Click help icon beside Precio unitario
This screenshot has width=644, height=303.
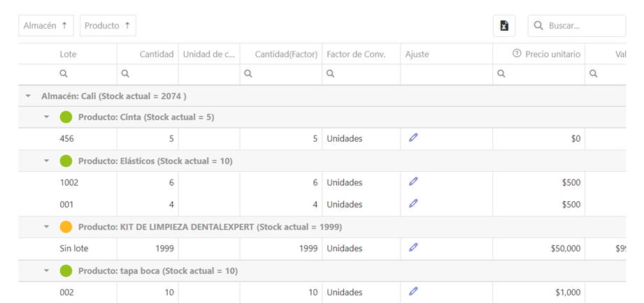pos(517,54)
